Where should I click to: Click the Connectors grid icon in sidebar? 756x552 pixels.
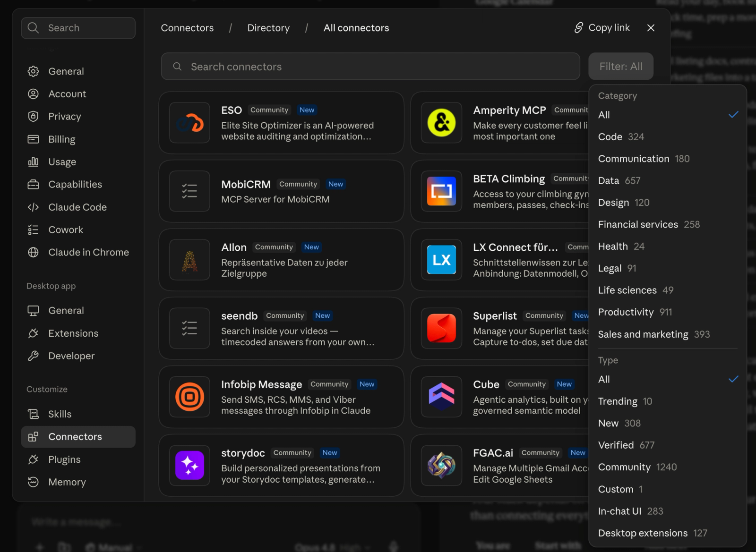(33, 437)
